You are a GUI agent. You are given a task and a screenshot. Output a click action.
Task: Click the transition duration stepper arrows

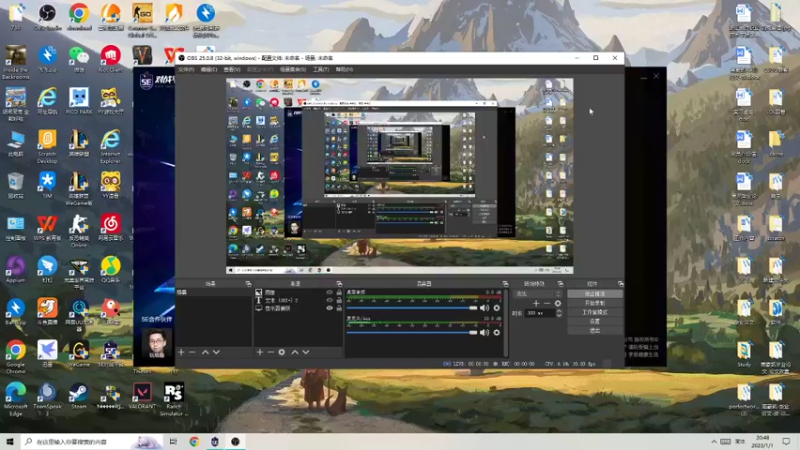click(x=559, y=313)
